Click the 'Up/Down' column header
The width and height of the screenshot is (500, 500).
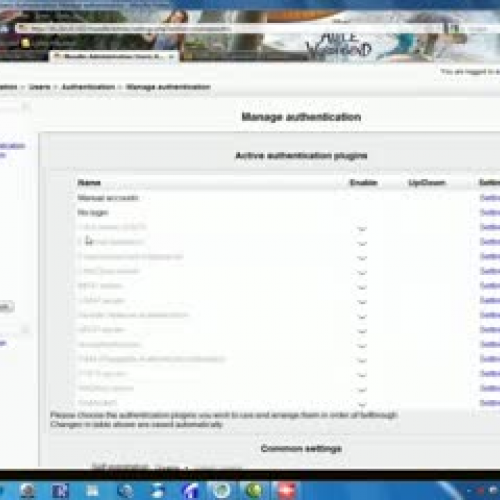tap(427, 183)
